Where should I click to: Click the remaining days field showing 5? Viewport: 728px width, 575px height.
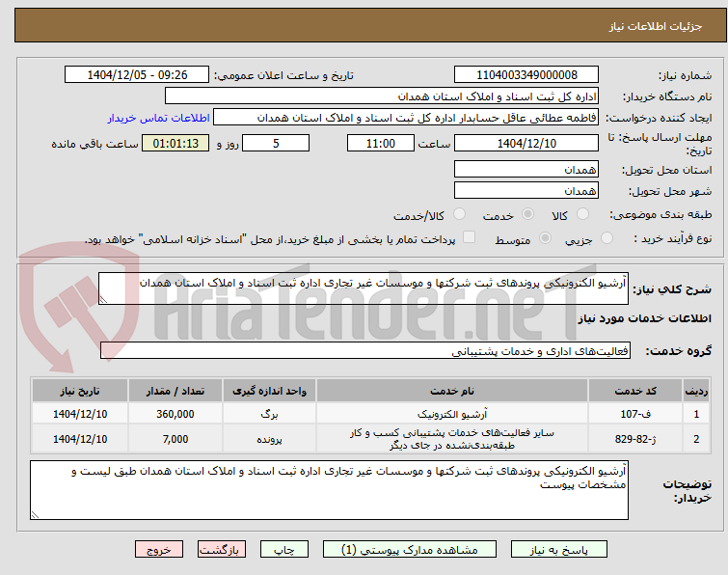pos(276,143)
